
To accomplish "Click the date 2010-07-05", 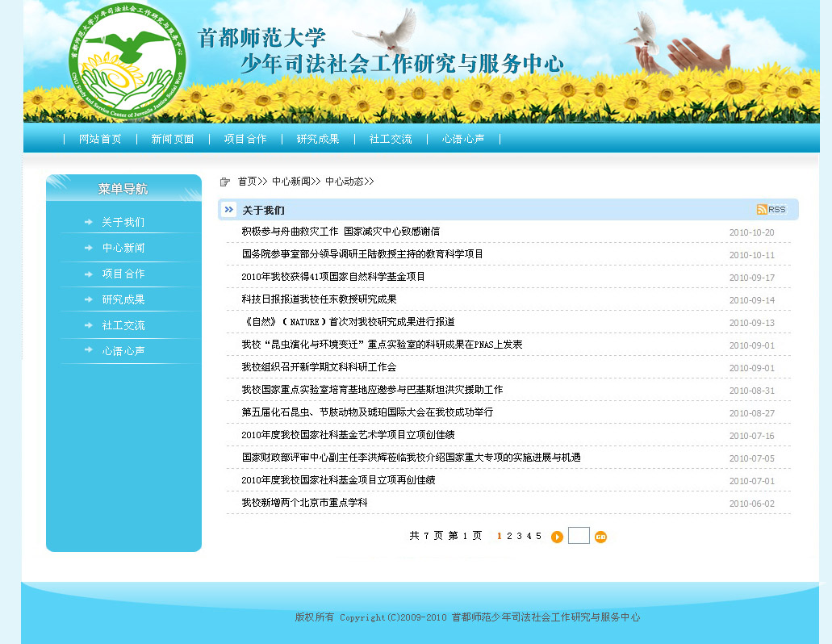I will [752, 458].
